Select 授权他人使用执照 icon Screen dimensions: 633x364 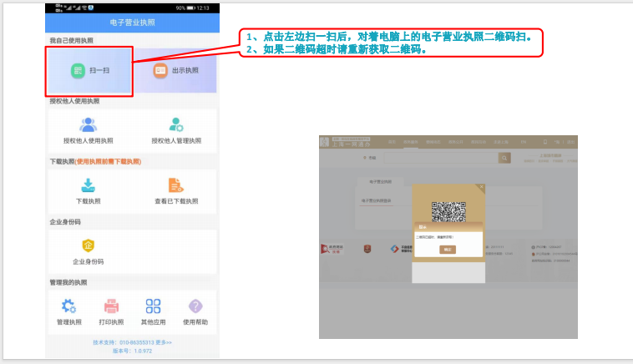click(x=89, y=124)
